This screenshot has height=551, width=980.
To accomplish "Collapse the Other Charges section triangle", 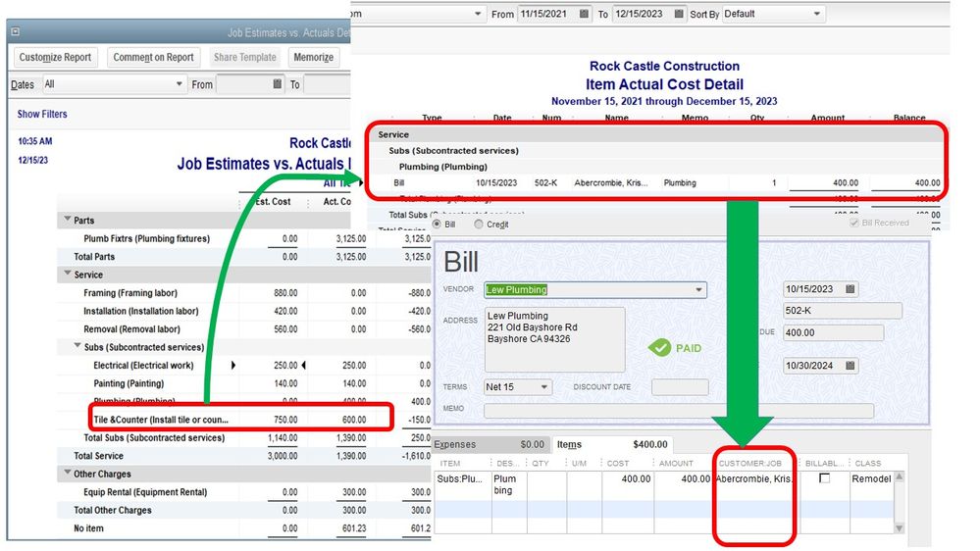I will pos(68,473).
